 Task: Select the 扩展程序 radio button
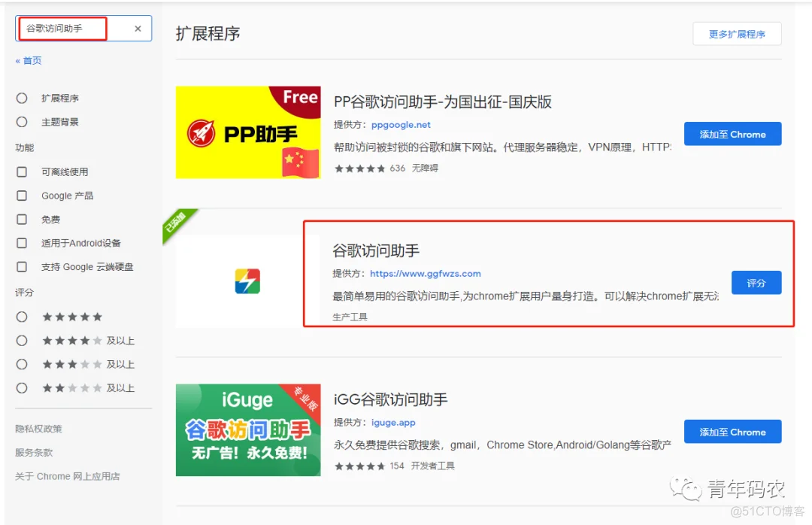22,98
